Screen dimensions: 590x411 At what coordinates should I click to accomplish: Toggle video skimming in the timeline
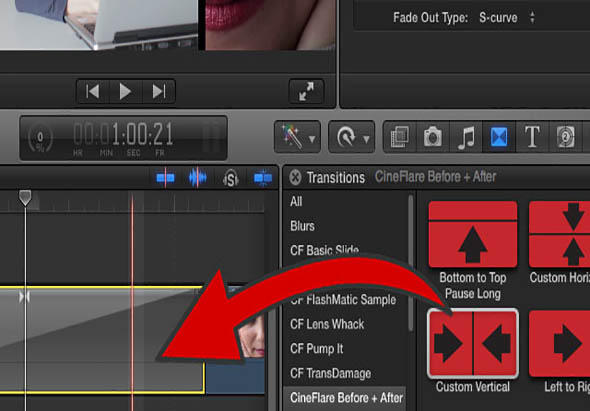click(x=165, y=177)
